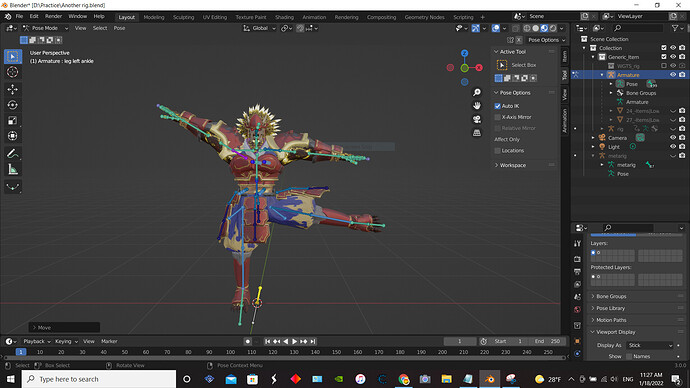Open the Object properties tab icon
This screenshot has height=388, width=690.
[x=577, y=341]
